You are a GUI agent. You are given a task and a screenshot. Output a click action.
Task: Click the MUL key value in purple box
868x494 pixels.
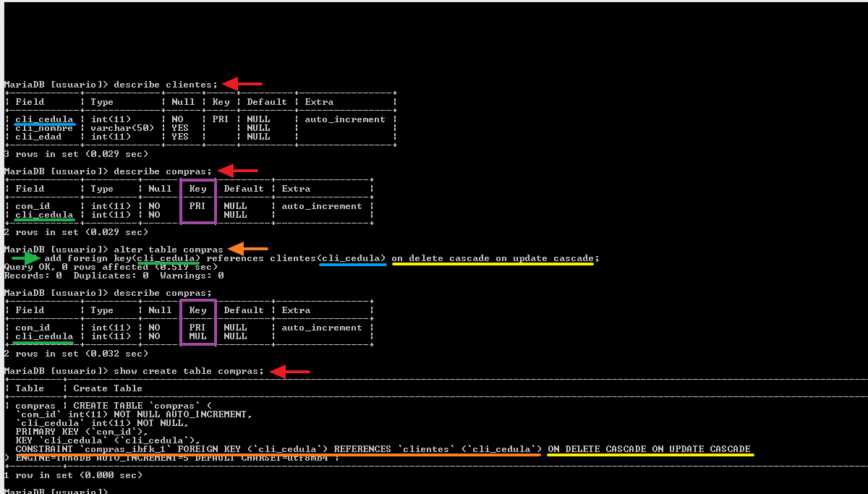[197, 336]
